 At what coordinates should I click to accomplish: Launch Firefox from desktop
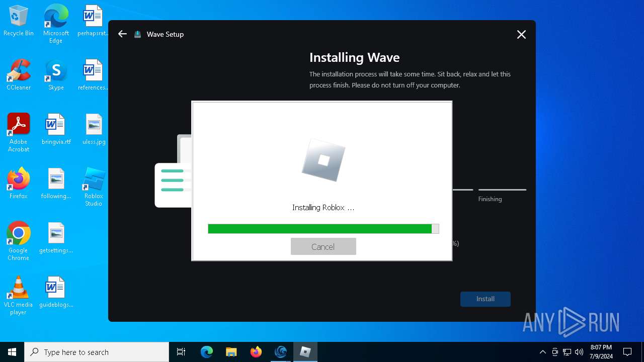(19, 184)
